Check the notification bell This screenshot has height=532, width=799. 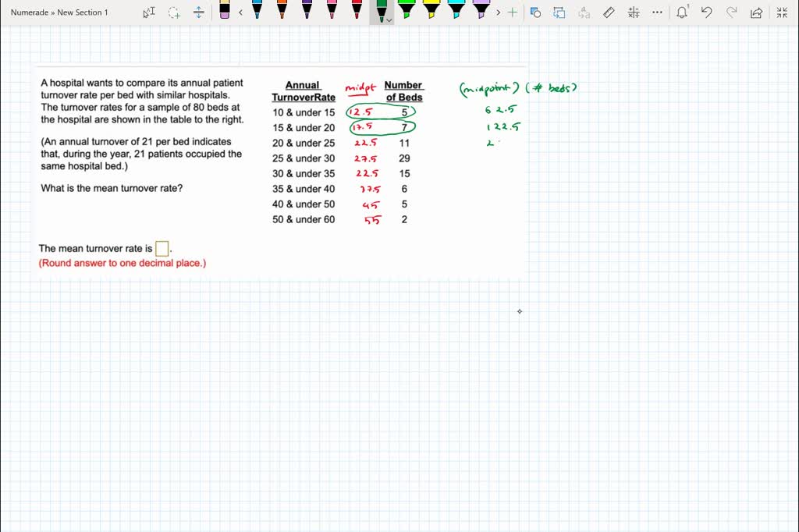(681, 12)
